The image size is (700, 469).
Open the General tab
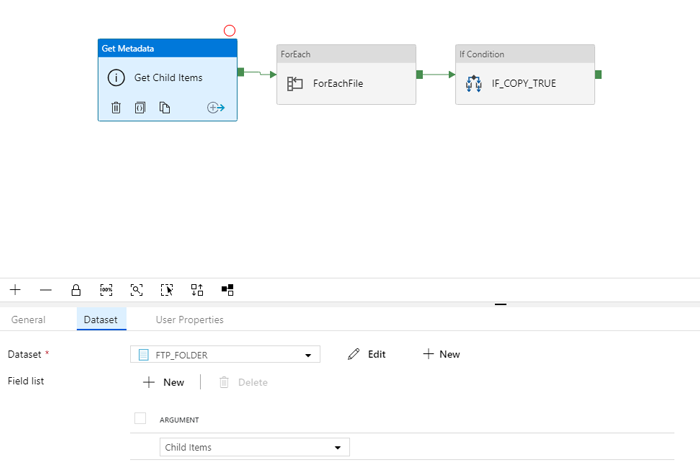tap(28, 320)
